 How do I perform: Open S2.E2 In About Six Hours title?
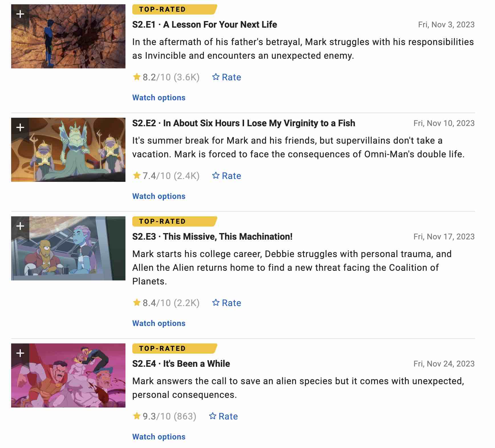tap(244, 123)
